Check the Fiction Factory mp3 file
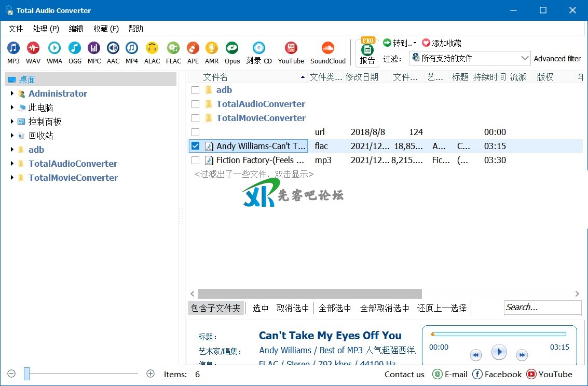588x386 pixels. [x=196, y=160]
